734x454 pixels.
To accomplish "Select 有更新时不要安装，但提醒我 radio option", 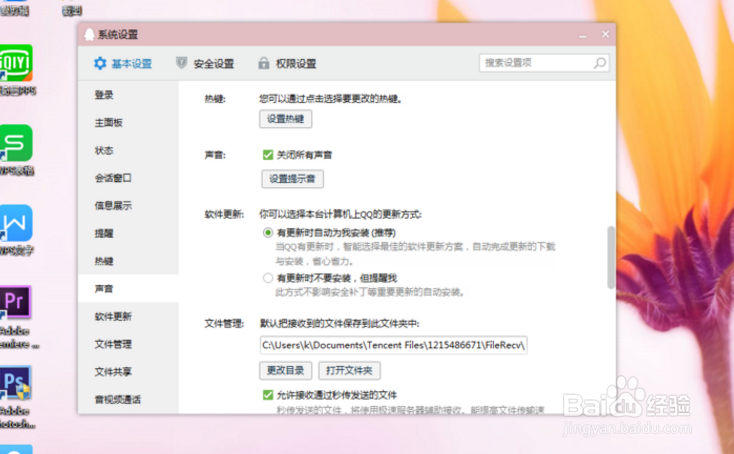I will pos(268,278).
